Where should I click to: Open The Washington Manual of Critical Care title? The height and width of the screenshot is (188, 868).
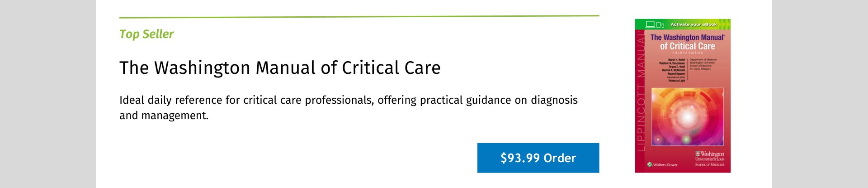click(280, 68)
